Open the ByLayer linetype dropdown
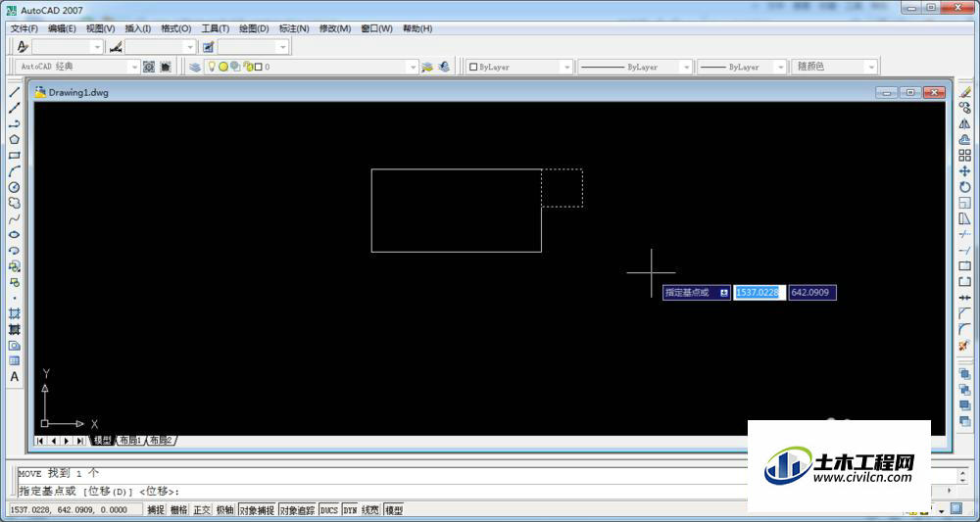 [686, 67]
